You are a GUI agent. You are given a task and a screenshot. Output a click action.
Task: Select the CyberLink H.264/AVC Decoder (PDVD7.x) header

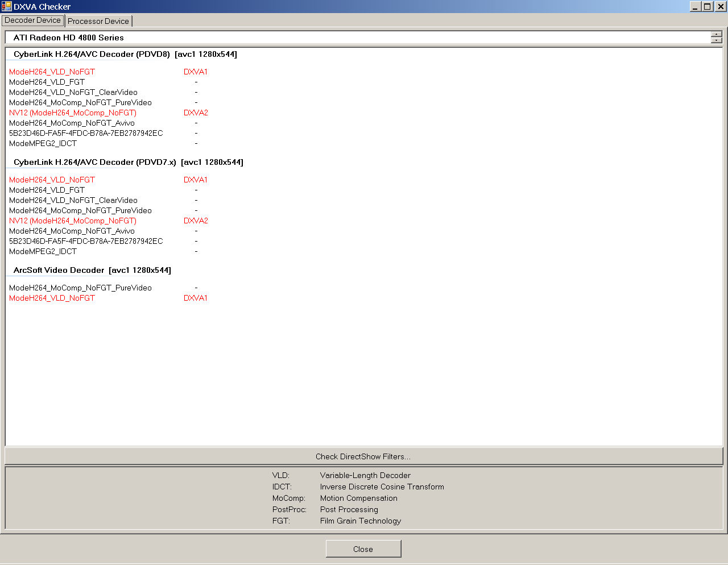coord(129,162)
